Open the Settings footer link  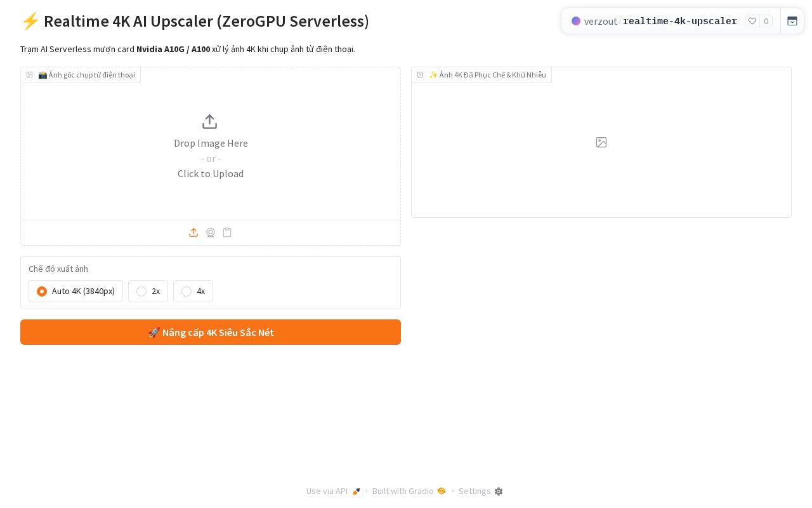[481, 491]
